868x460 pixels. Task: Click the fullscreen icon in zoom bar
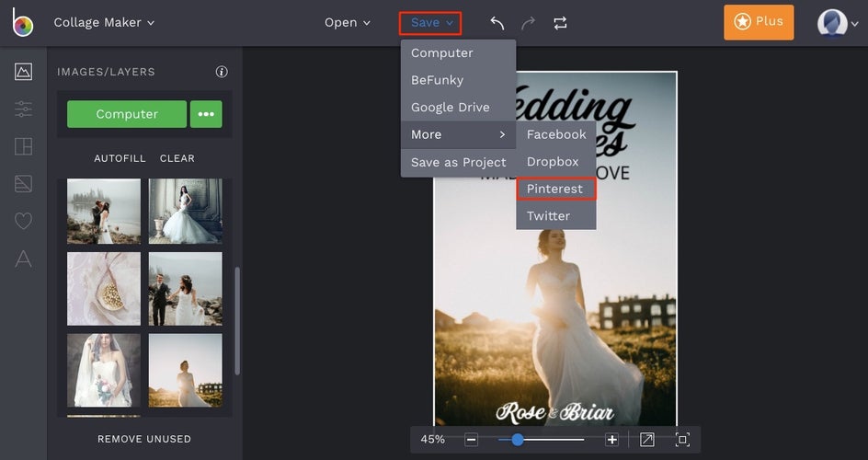682,440
